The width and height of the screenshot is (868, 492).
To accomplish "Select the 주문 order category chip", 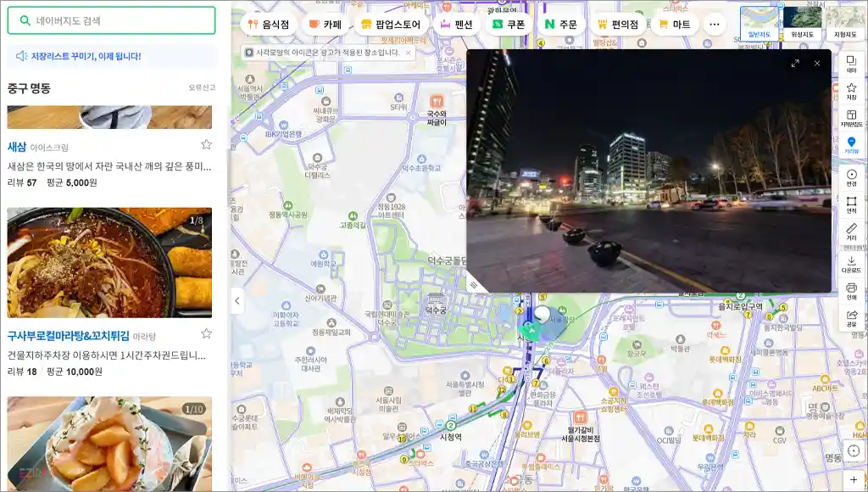I will (x=561, y=25).
